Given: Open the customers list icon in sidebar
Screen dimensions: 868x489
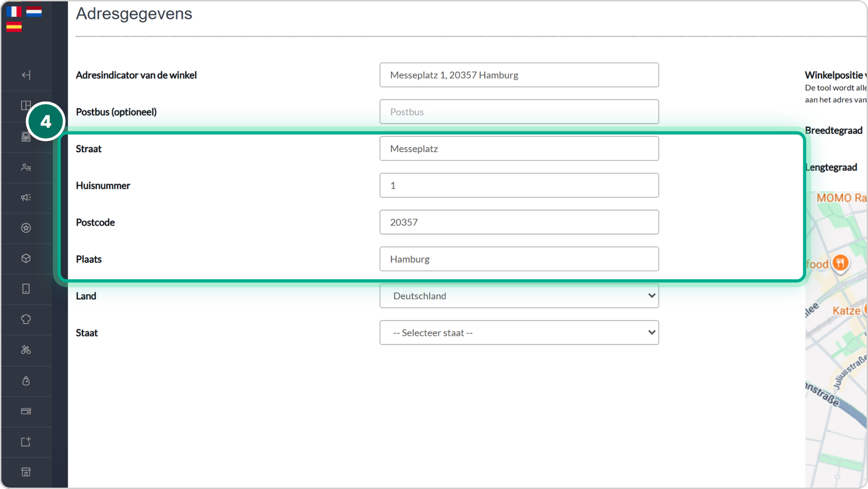Looking at the screenshot, I should 26,167.
